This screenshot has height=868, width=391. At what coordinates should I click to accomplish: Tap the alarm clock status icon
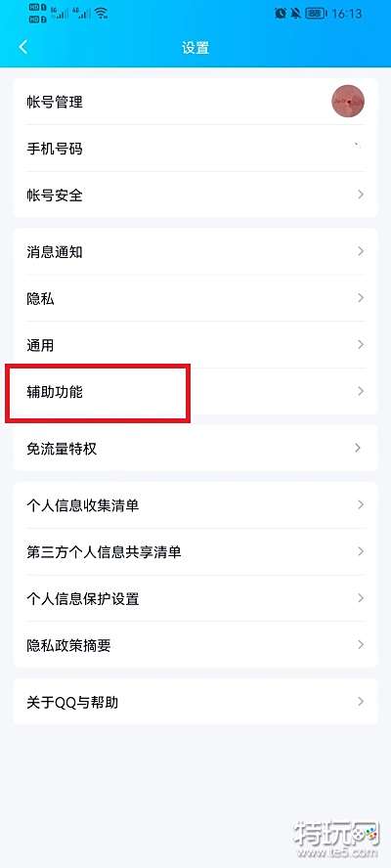click(282, 14)
